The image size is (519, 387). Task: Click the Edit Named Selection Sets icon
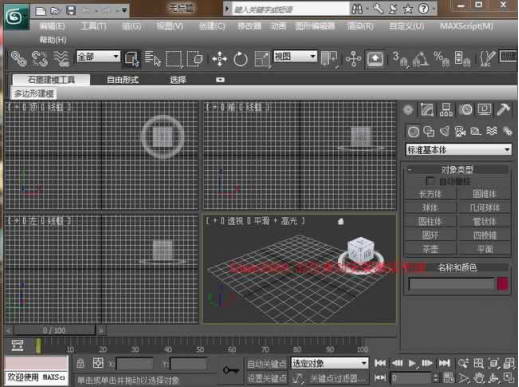pos(487,59)
